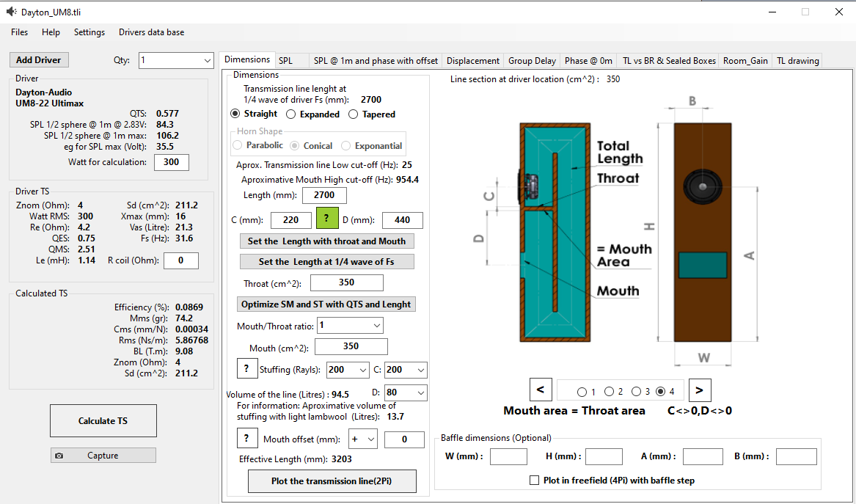The image size is (856, 504).
Task: Select the Expanded line shape option
Action: point(312,114)
